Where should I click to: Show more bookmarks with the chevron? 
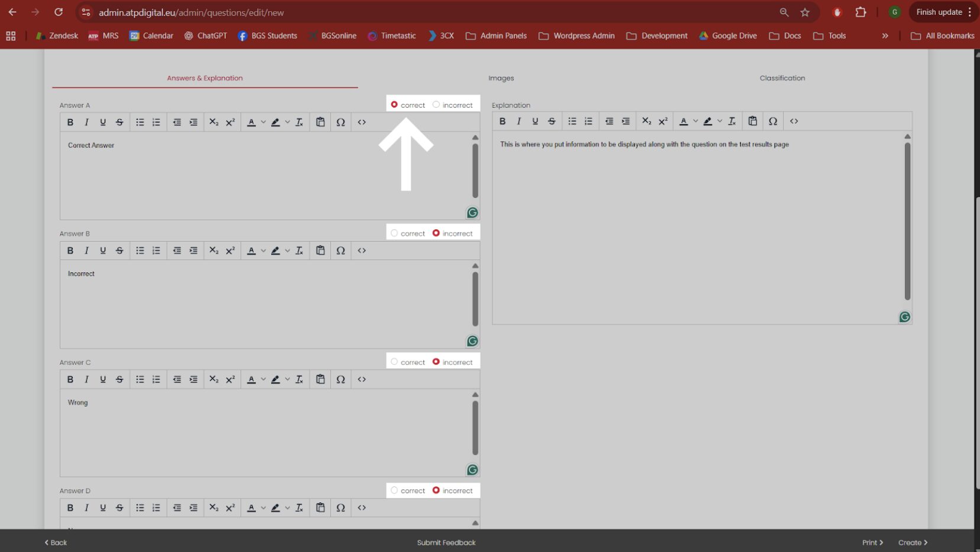coord(885,36)
